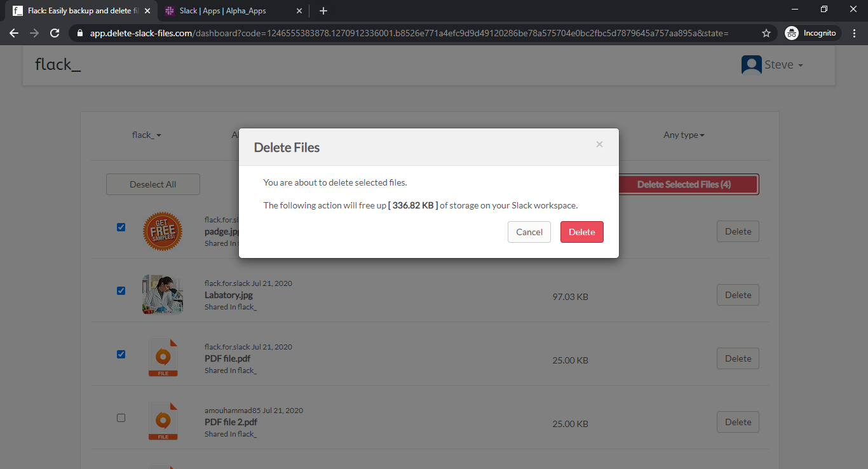Click the PDF file 2.pdf file name
Image resolution: width=868 pixels, height=469 pixels.
pos(231,422)
